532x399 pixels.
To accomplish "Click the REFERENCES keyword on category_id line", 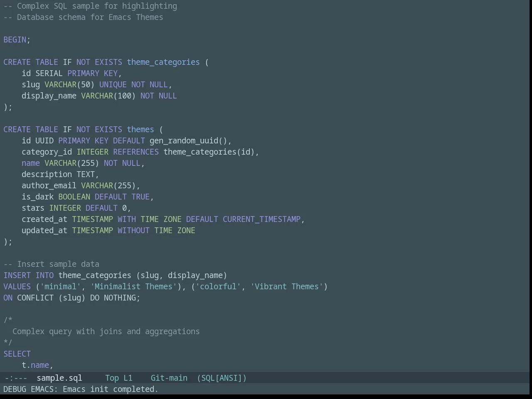I will [x=136, y=152].
